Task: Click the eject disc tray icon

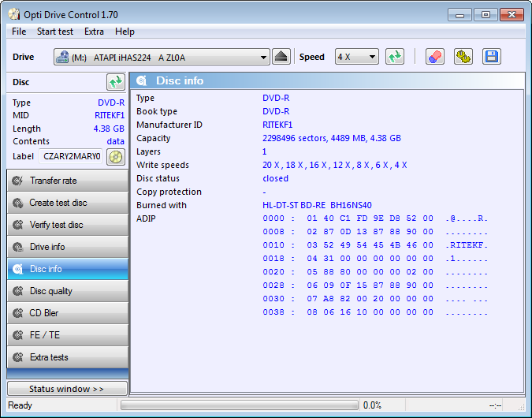Action: tap(281, 57)
